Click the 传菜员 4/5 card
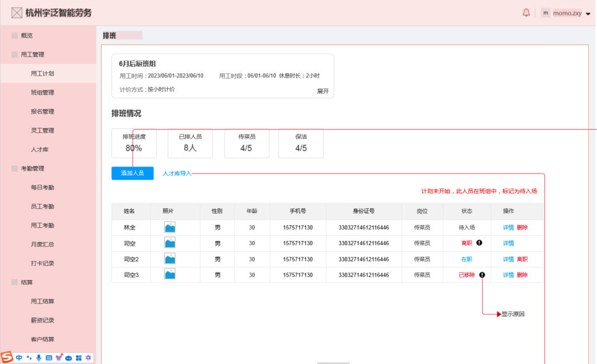 [x=247, y=143]
